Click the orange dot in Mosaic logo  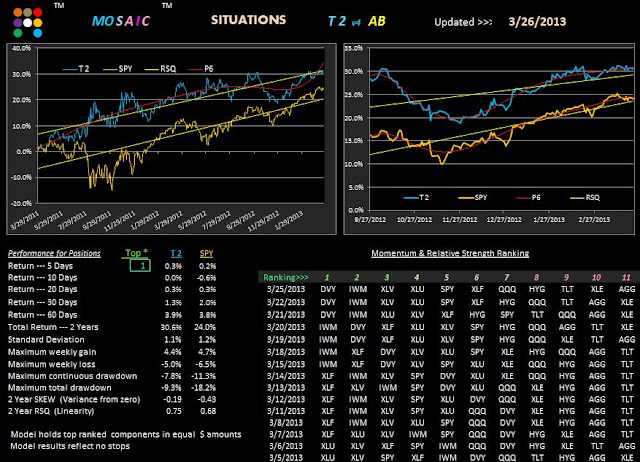pyautogui.click(x=18, y=13)
